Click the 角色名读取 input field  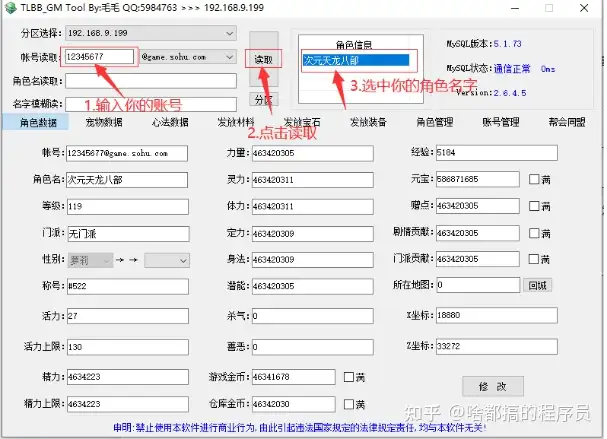pyautogui.click(x=151, y=81)
